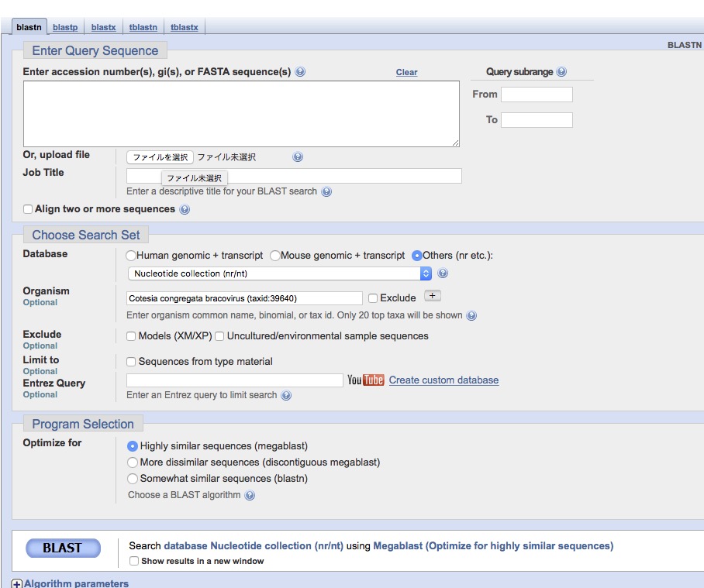This screenshot has height=588, width=704.
Task: Choose Somewhat similar sequences (blastn)
Action: coord(132,479)
